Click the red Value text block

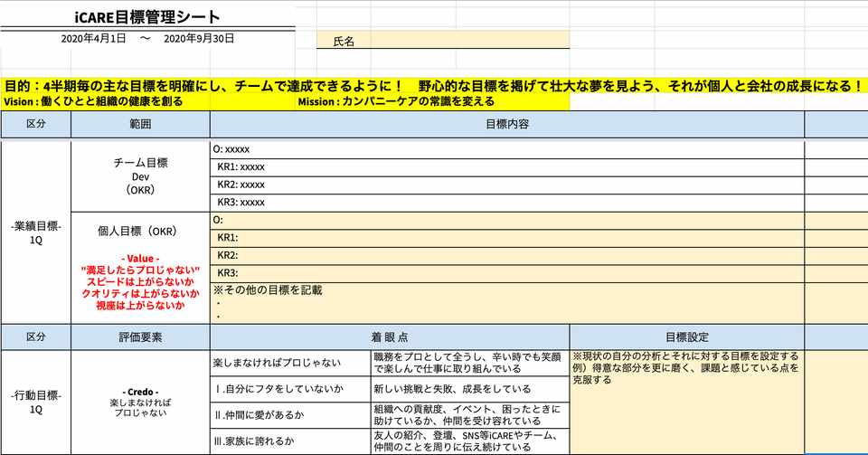(141, 281)
